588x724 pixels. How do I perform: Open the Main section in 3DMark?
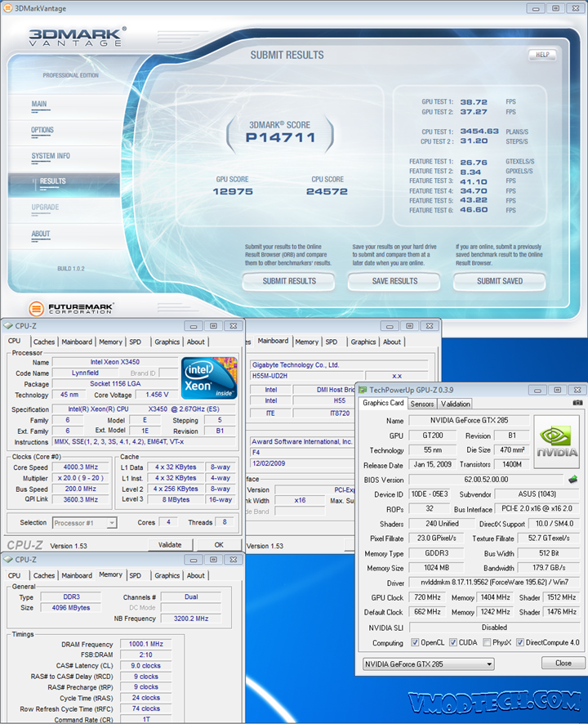pos(39,104)
